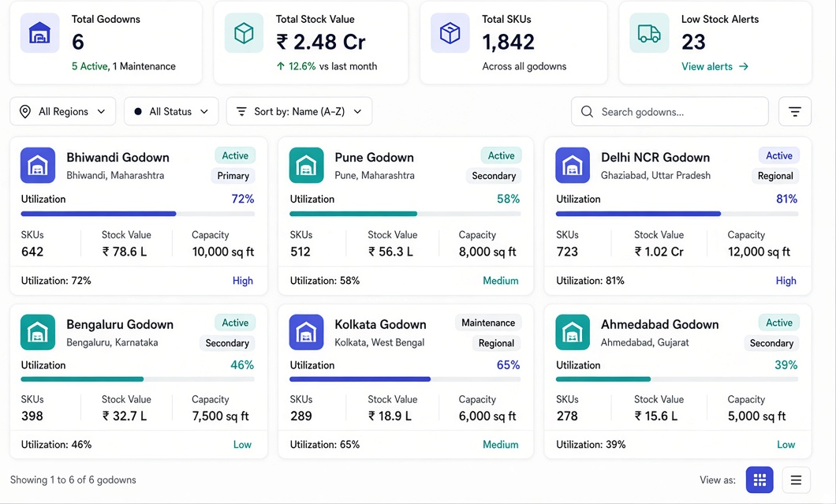836x504 pixels.
Task: Click the Pune utilization progress bar
Action: (x=405, y=214)
